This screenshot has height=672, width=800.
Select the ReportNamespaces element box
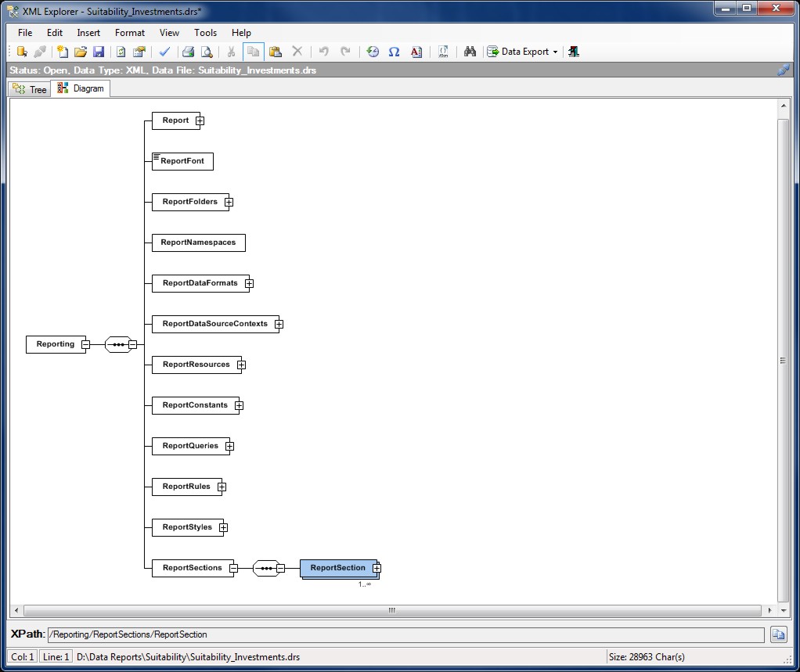[198, 243]
